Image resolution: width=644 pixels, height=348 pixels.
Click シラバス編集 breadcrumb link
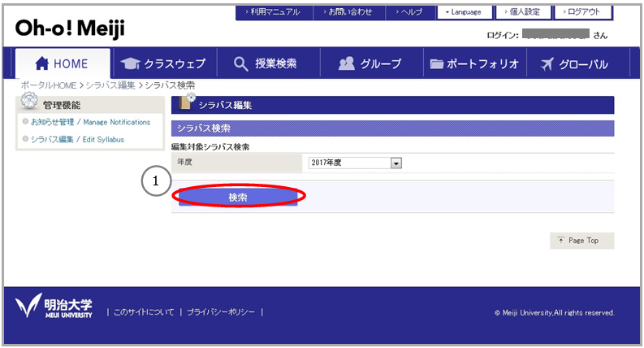click(110, 85)
